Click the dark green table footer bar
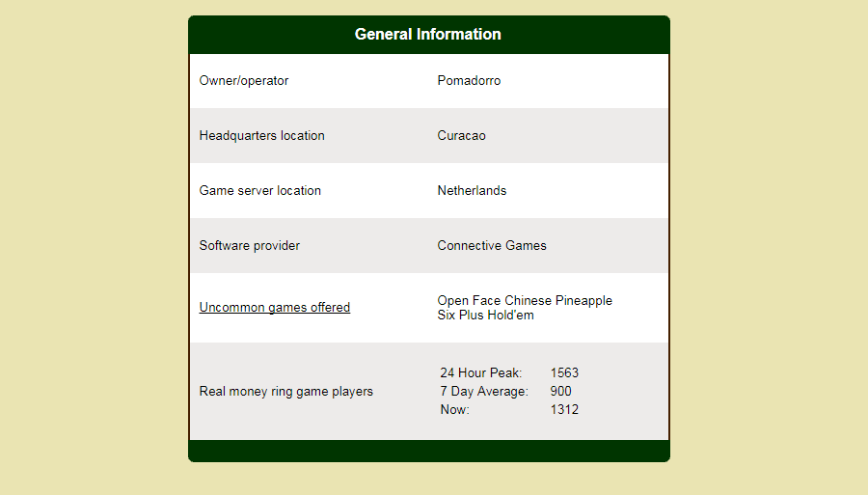Image resolution: width=868 pixels, height=495 pixels. click(428, 451)
